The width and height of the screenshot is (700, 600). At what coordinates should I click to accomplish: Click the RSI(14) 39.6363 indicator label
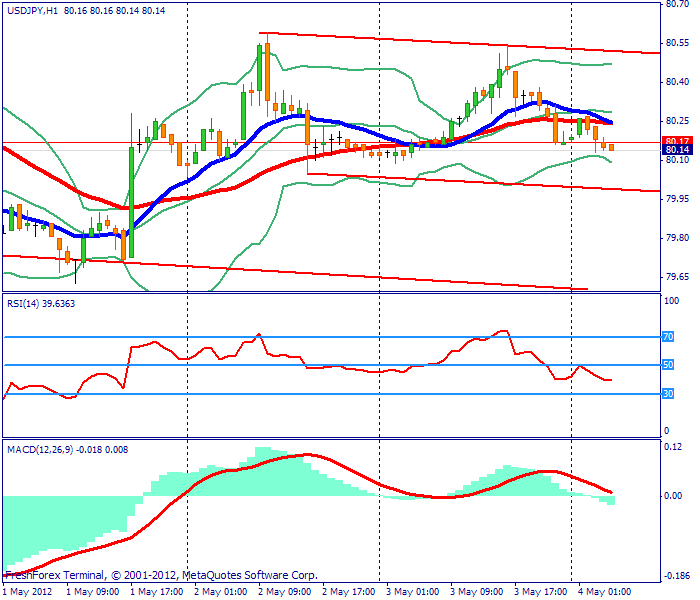pyautogui.click(x=41, y=304)
